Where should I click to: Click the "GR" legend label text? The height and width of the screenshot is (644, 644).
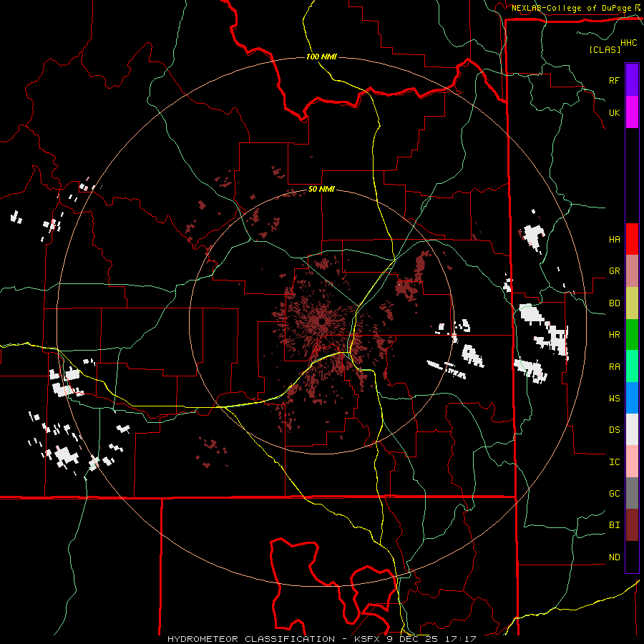pyautogui.click(x=614, y=271)
